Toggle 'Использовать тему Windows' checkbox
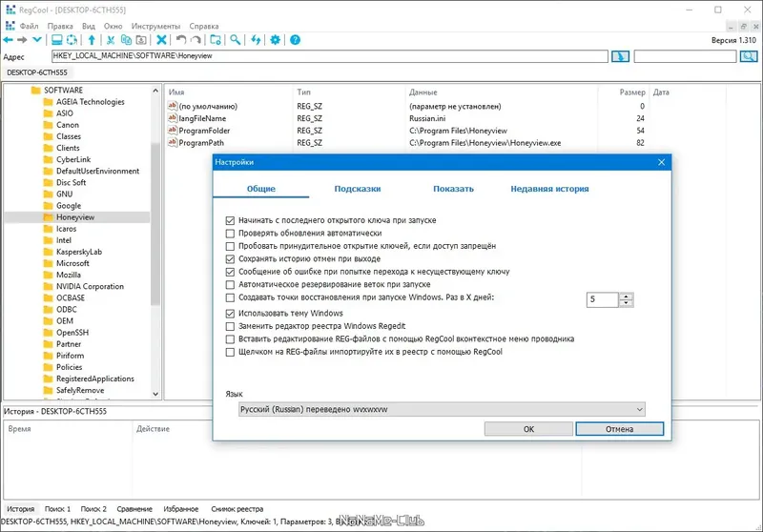This screenshot has height=532, width=763. point(230,314)
